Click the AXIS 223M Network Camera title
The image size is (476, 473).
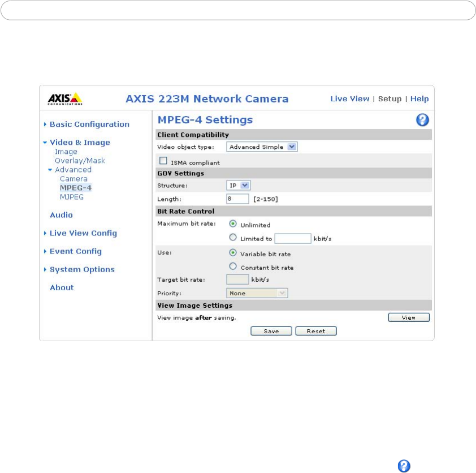pos(207,99)
